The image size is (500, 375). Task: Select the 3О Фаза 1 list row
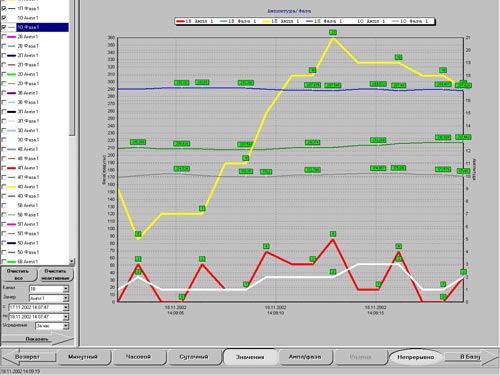(35, 140)
